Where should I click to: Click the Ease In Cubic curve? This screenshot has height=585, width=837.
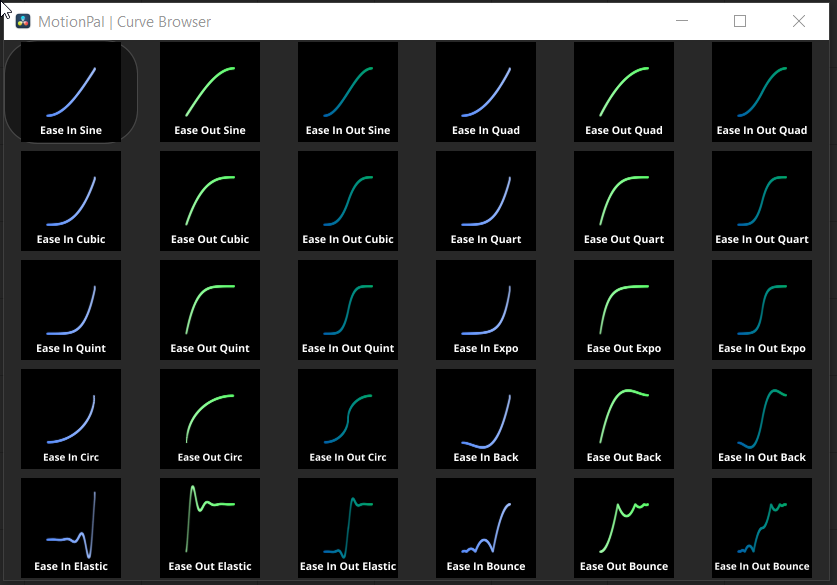(x=71, y=201)
